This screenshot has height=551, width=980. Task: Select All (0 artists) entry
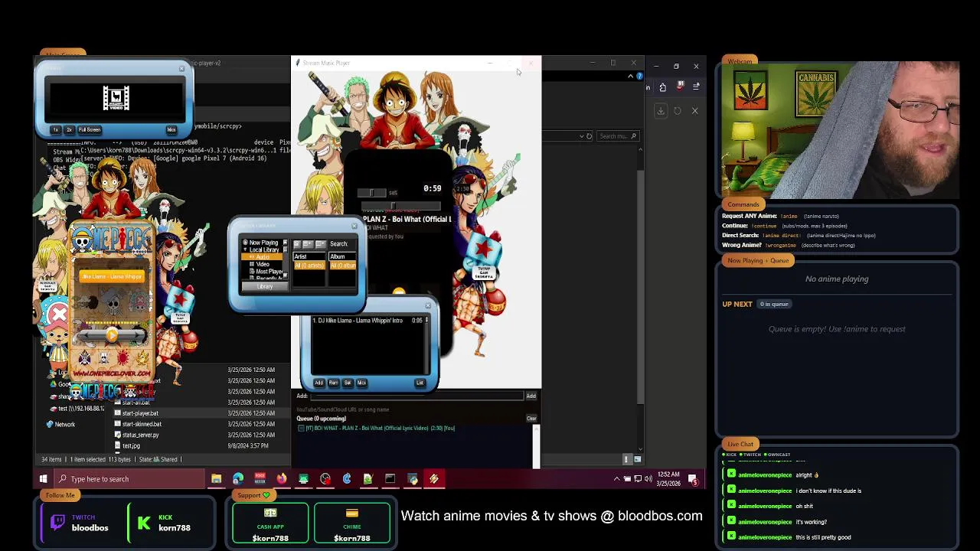[309, 265]
